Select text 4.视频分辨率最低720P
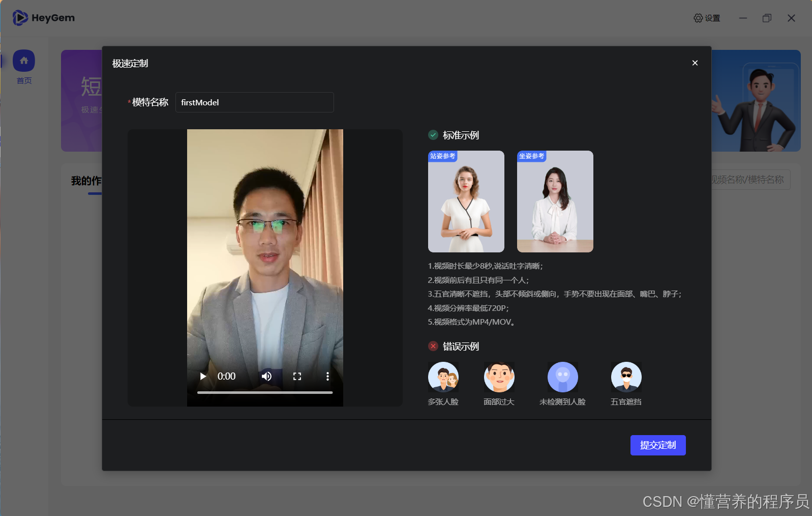The height and width of the screenshot is (516, 812). coord(467,308)
